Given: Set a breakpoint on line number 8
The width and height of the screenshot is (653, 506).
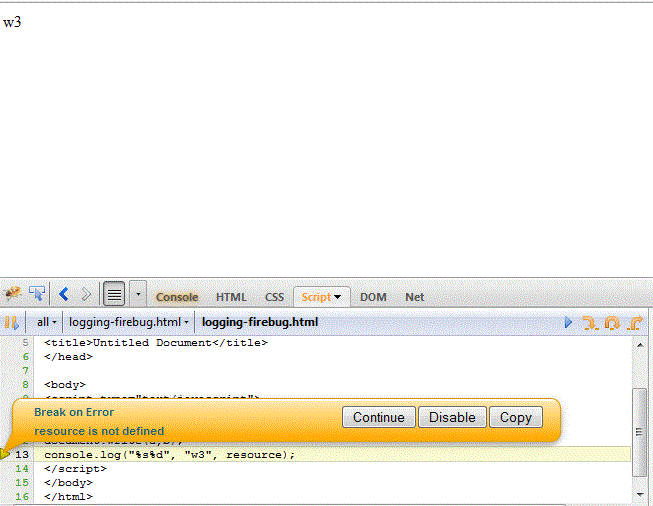Looking at the screenshot, I should pos(25,384).
